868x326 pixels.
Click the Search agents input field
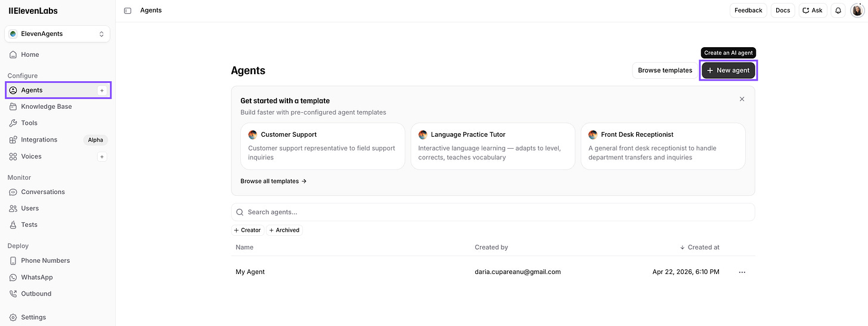coord(493,212)
